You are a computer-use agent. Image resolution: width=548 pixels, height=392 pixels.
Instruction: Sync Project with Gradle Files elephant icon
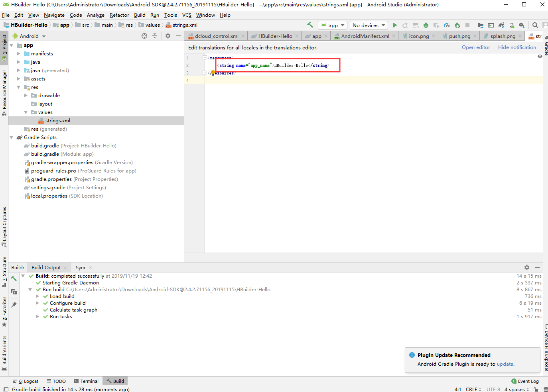pos(501,25)
